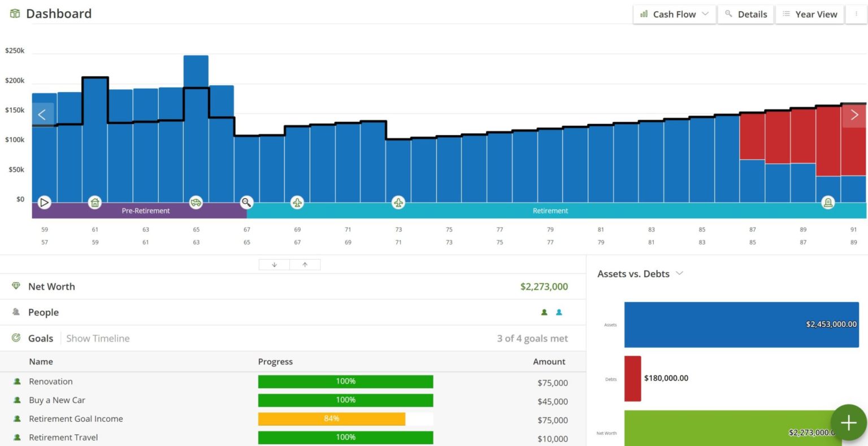
Task: Open the Buy a New Car goal
Action: [57, 400]
